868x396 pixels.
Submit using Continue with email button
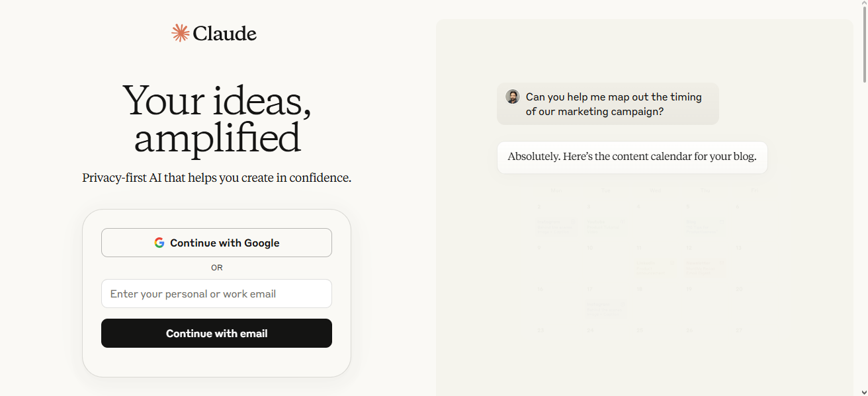point(216,333)
